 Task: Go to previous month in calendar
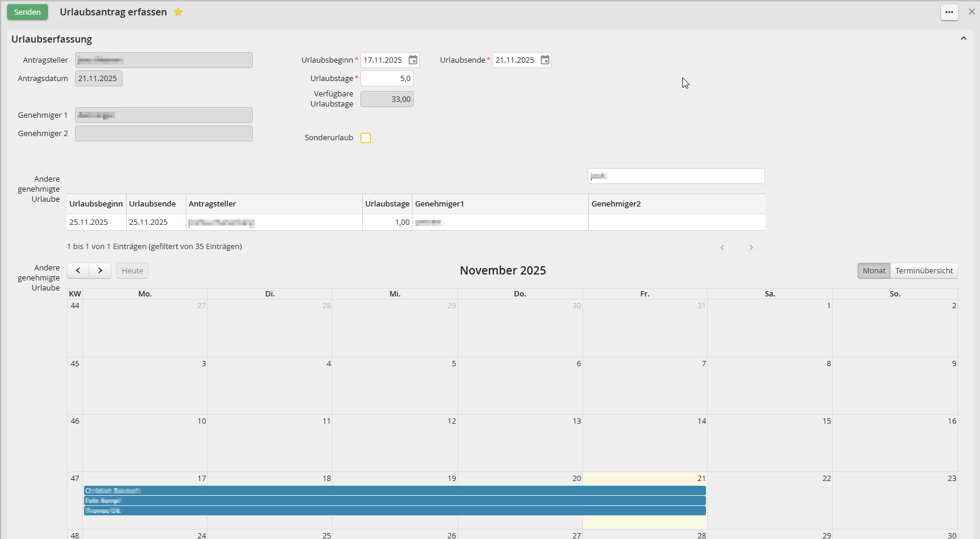click(x=78, y=271)
